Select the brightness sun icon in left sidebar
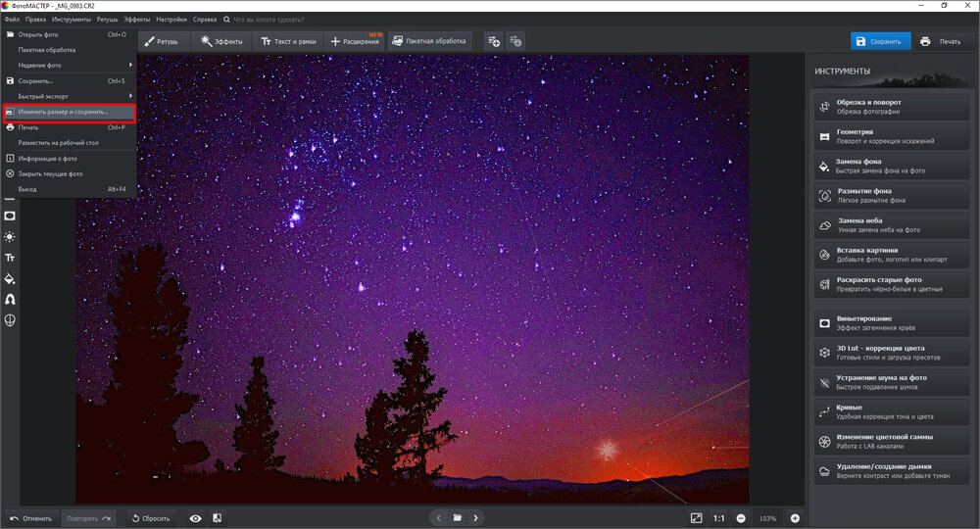Image resolution: width=980 pixels, height=529 pixels. (10, 236)
